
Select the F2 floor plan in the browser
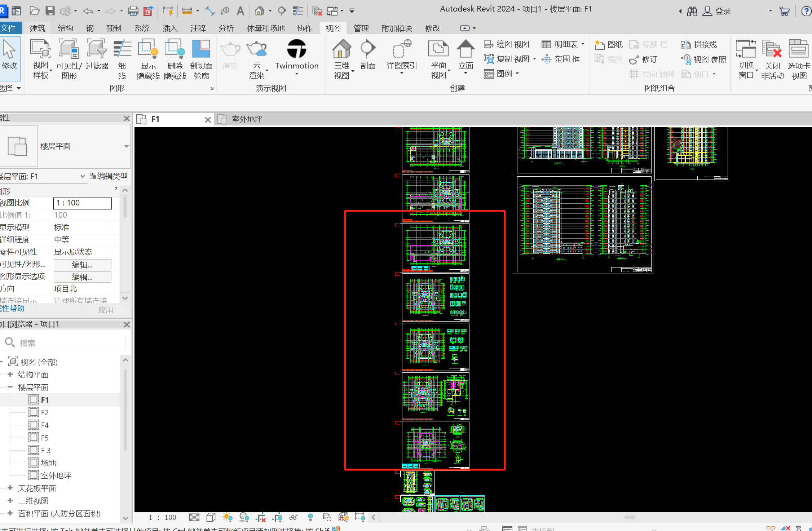coord(45,412)
